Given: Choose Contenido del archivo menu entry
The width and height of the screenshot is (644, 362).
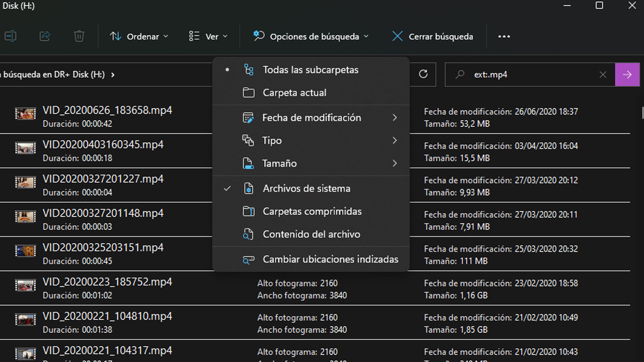Looking at the screenshot, I should tap(311, 234).
